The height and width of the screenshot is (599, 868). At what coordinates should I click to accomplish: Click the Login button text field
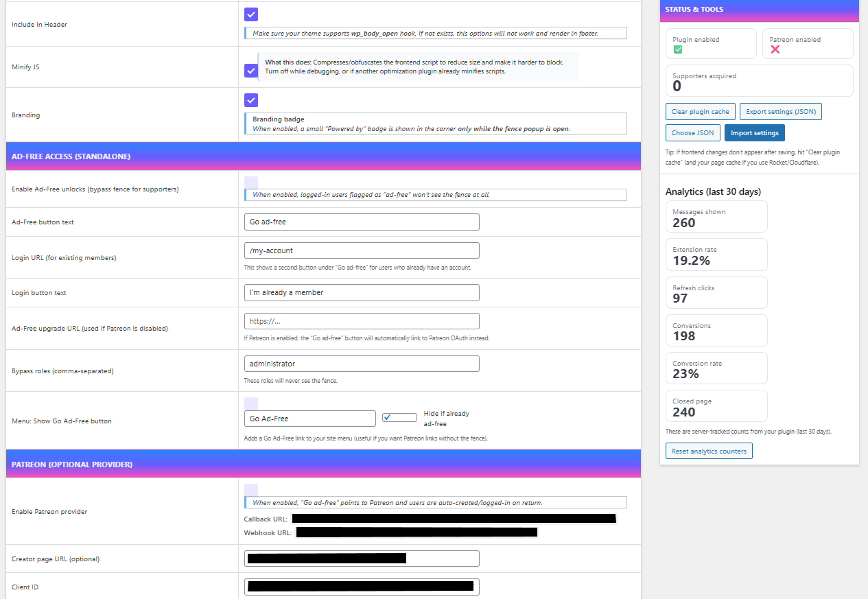coord(362,292)
